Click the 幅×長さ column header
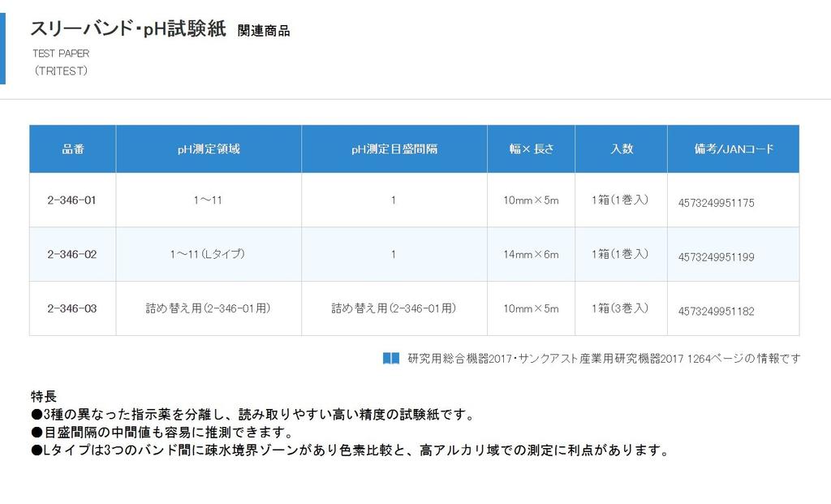831x504 pixels. (x=531, y=149)
